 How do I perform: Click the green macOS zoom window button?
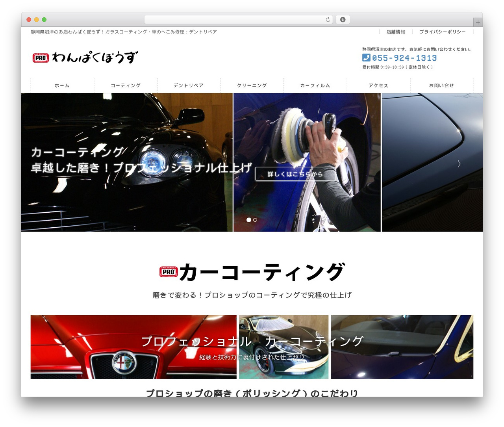[x=44, y=20]
